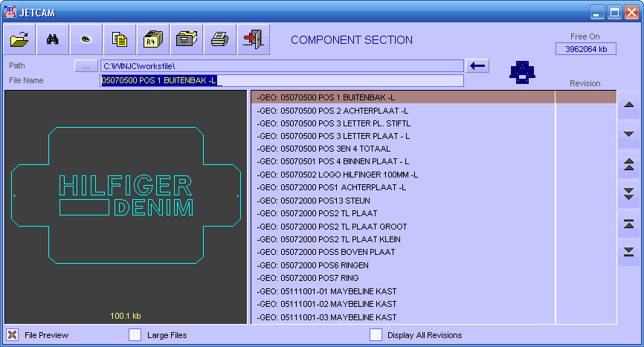This screenshot has height=347, width=644.
Task: Click the single up arrow scroll button
Action: 629,105
